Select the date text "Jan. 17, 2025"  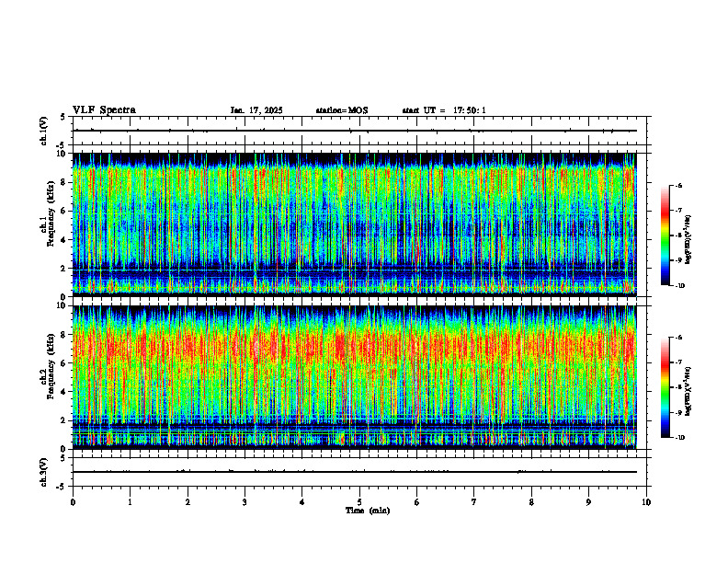tap(256, 110)
